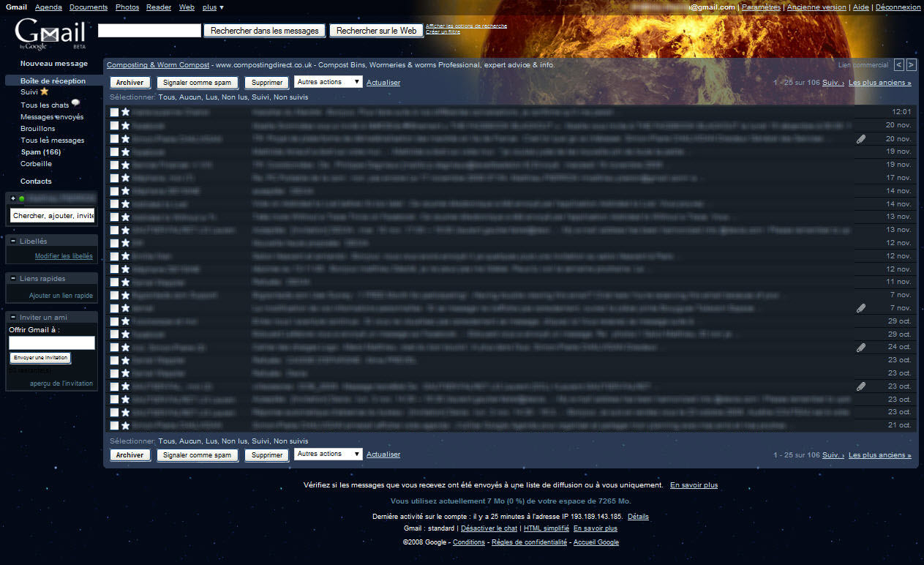Image resolution: width=924 pixels, height=565 pixels.
Task: Open the Spam (166) folder
Action: click(41, 152)
